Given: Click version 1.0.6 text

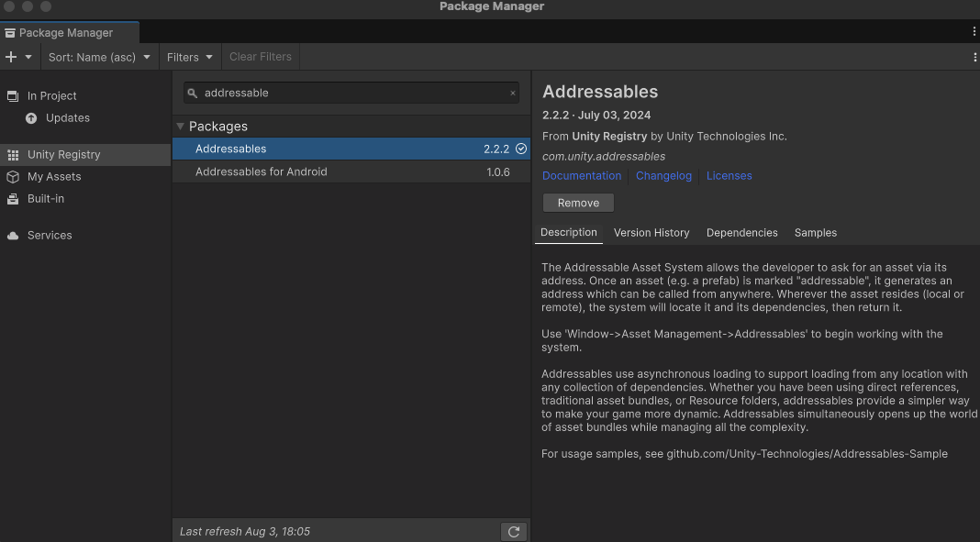Looking at the screenshot, I should point(498,171).
